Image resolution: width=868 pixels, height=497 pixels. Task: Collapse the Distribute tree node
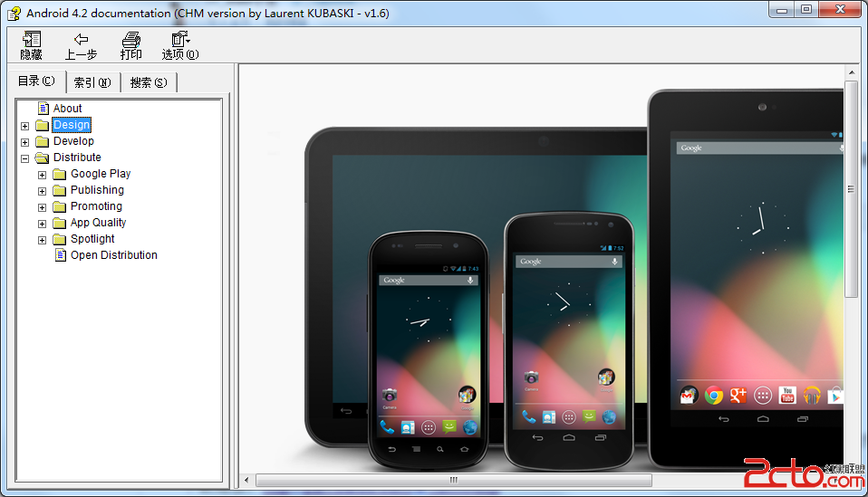pos(24,158)
